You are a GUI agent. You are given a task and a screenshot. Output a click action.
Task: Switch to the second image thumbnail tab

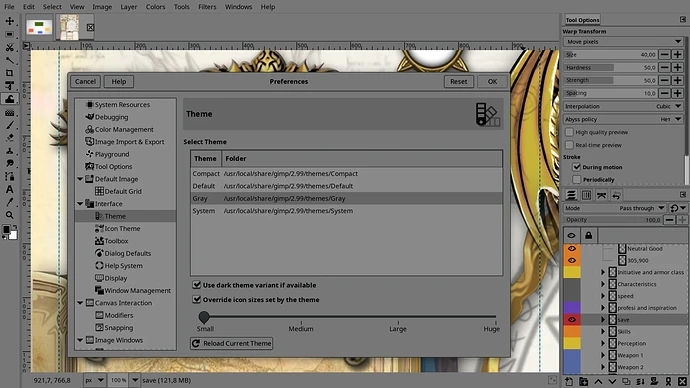(x=69, y=27)
